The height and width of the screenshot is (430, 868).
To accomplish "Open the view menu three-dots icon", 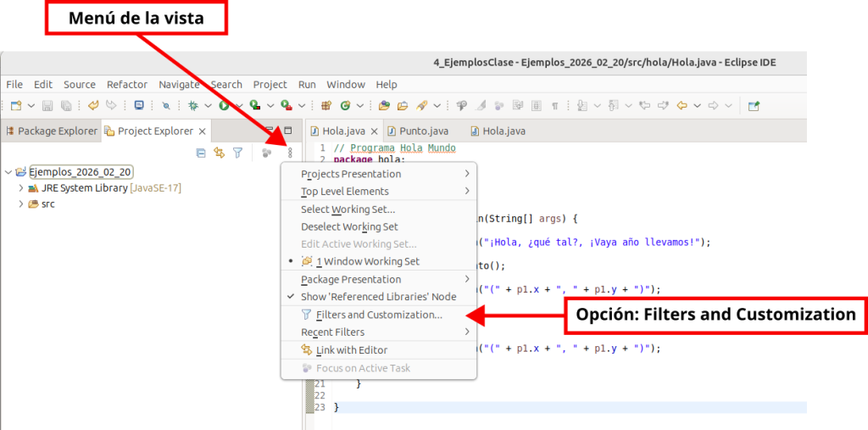I will tap(290, 154).
